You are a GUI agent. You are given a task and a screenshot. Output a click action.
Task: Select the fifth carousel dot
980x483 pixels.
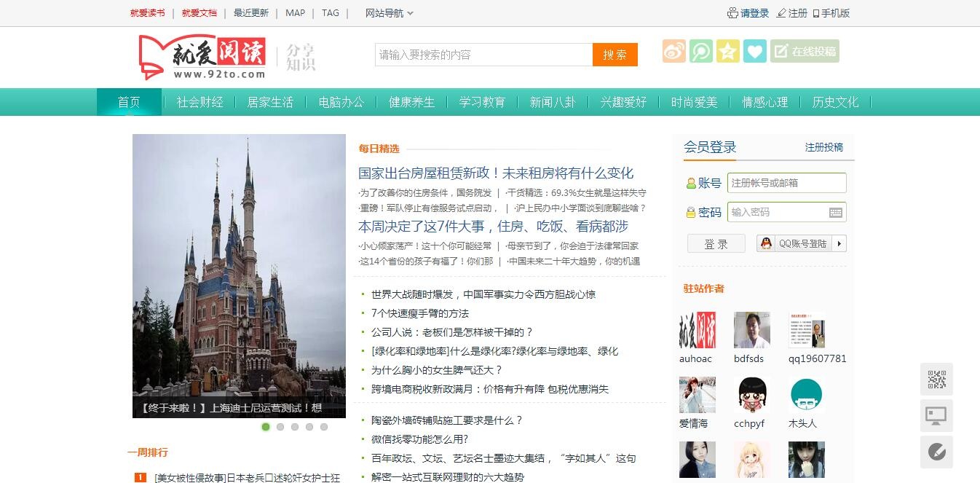click(324, 427)
